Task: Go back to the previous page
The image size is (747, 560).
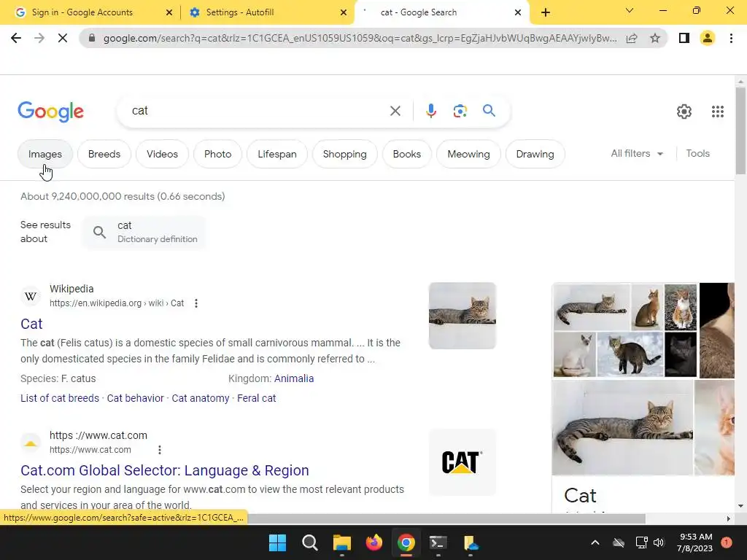Action: [16, 38]
